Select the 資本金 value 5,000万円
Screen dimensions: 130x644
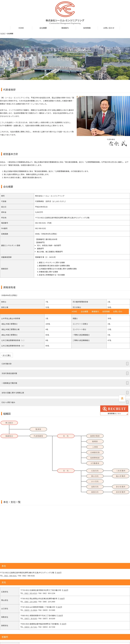tap(39, 212)
